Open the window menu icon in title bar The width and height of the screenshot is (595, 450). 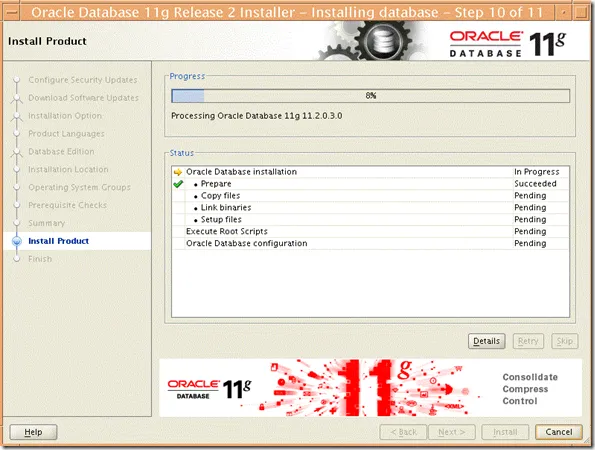[x=11, y=13]
